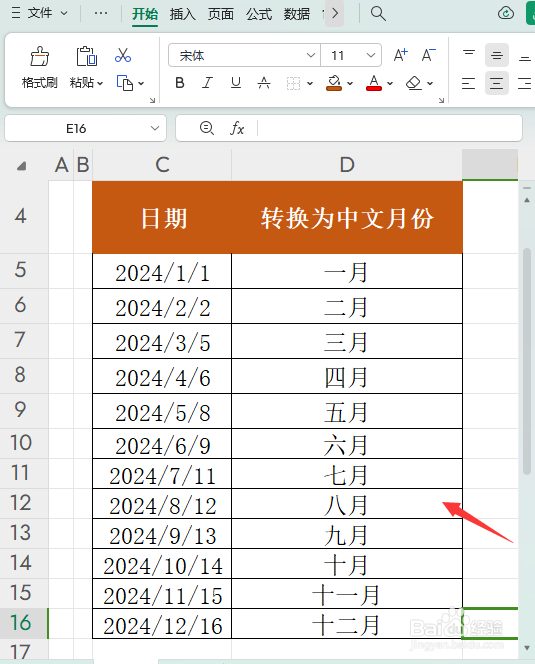Image resolution: width=535 pixels, height=664 pixels.
Task: Click the Paste clipboard icon
Action: point(86,56)
